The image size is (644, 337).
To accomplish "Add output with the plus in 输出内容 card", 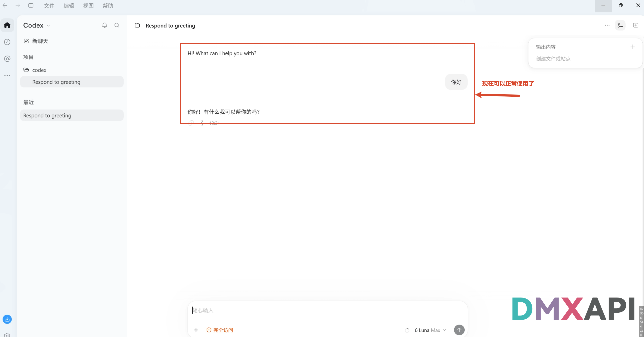I will point(633,47).
